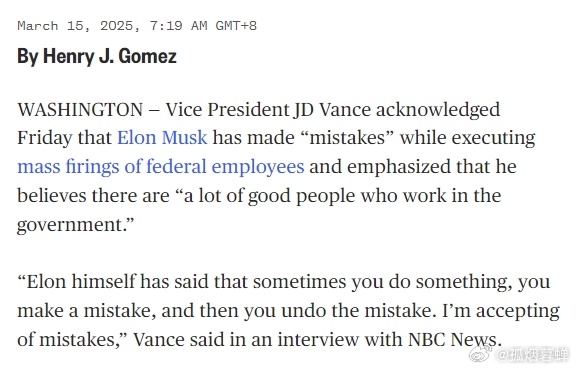Click the phrase “a lot of good people”
576x370 pixels.
click(264, 196)
